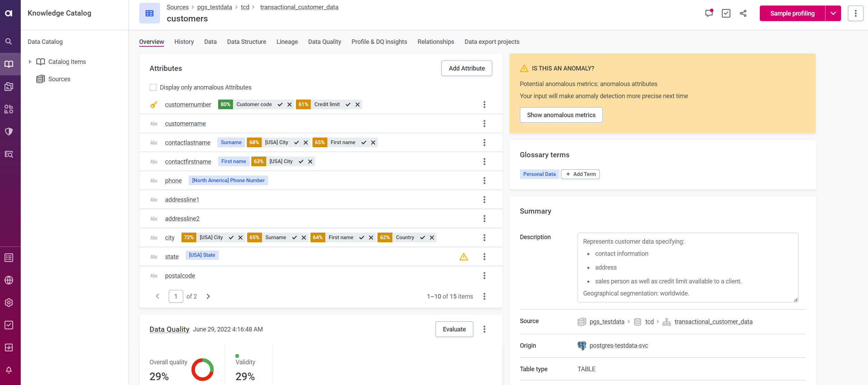Reject the 61% Credit limit suggestion
Viewport: 868px width, 385px height.
click(x=358, y=104)
